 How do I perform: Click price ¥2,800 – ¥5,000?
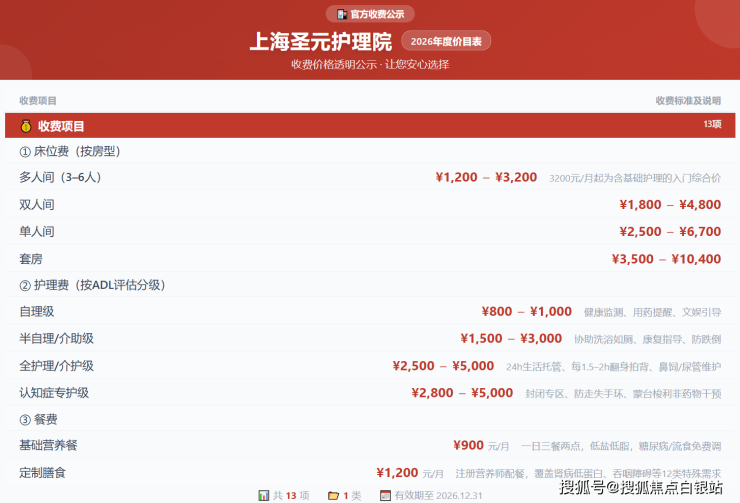point(462,393)
